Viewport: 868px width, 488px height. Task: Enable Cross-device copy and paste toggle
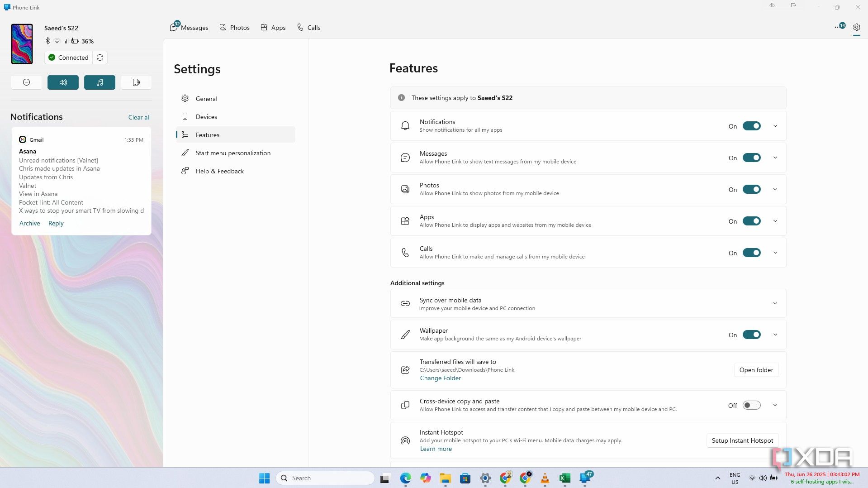[x=751, y=406]
